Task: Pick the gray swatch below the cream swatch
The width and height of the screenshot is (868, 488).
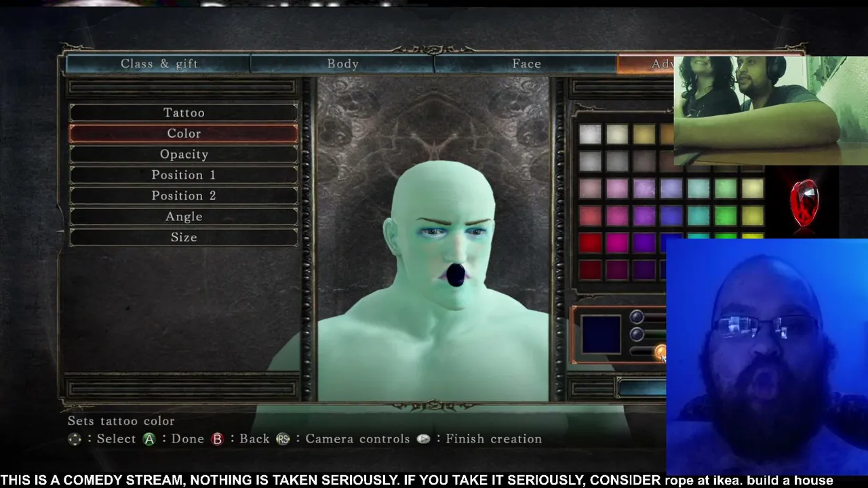Action: [x=617, y=161]
